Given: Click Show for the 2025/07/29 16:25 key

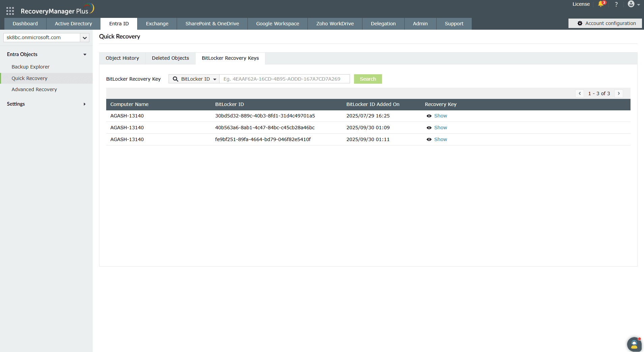Looking at the screenshot, I should pyautogui.click(x=441, y=116).
